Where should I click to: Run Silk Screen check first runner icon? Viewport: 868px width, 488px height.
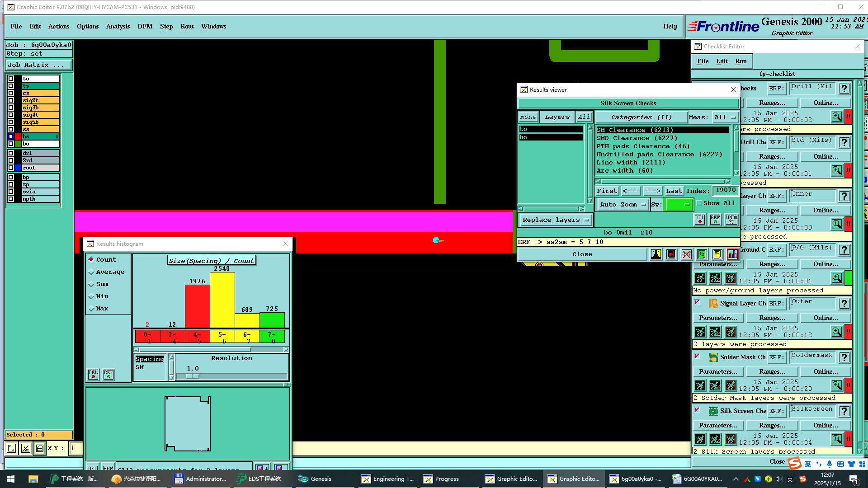(x=700, y=439)
